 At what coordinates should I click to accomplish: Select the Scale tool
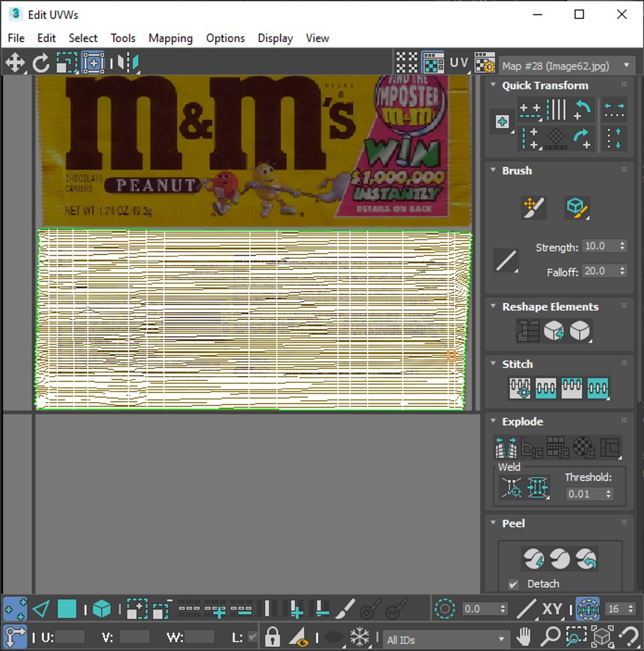(67, 63)
